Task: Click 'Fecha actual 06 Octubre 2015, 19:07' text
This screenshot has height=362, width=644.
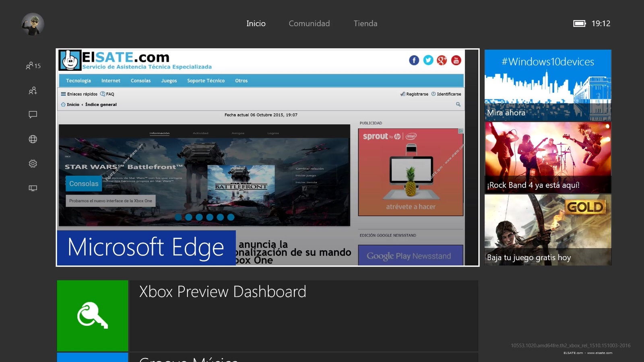Action: pyautogui.click(x=261, y=115)
